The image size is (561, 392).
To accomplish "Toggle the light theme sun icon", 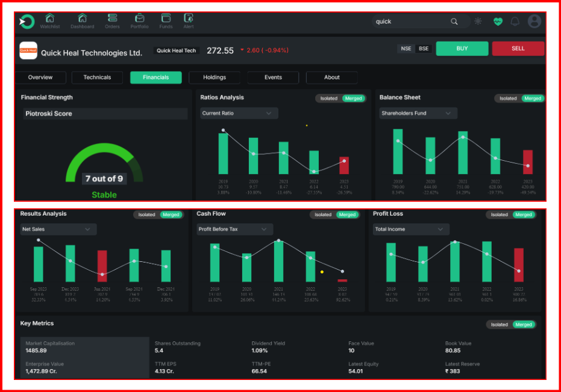I will tap(478, 22).
